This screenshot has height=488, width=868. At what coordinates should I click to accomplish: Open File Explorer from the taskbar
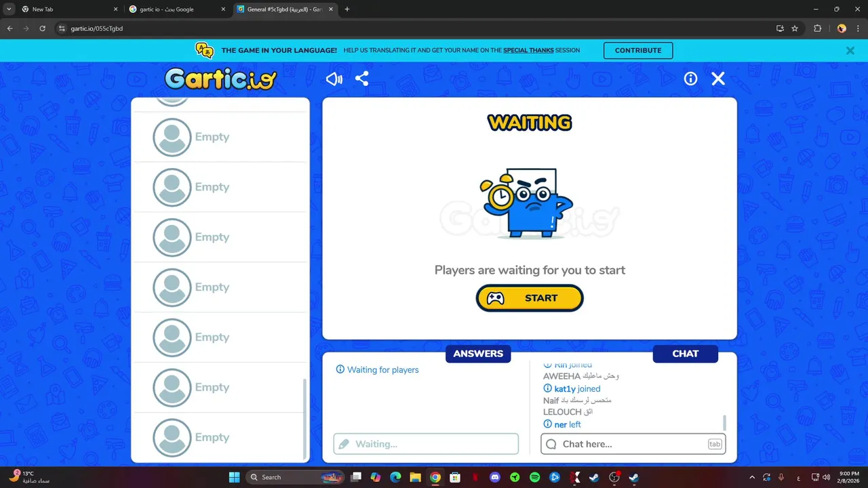pyautogui.click(x=415, y=477)
